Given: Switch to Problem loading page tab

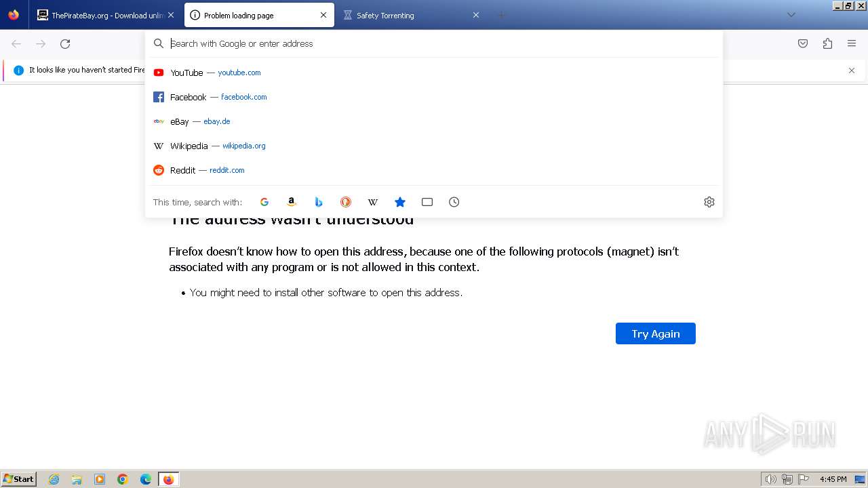Looking at the screenshot, I should [260, 15].
